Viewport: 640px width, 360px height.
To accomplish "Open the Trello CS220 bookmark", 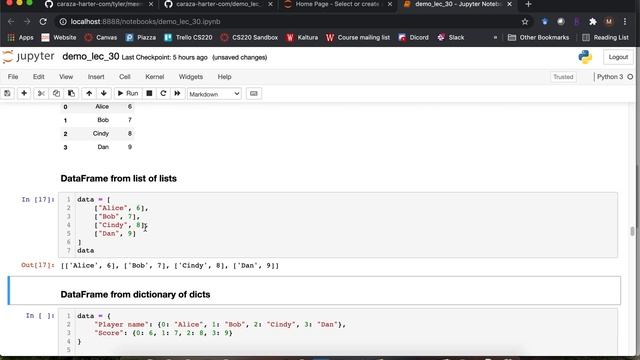I will click(188, 38).
